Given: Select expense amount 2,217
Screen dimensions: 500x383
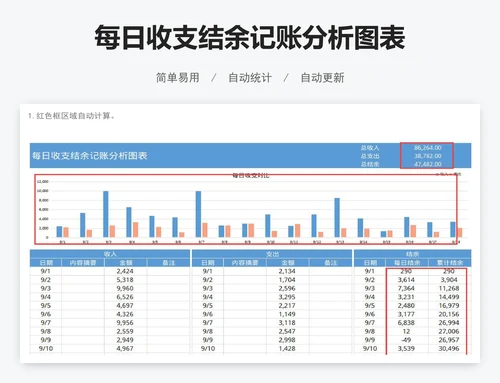Looking at the screenshot, I should (x=287, y=306).
